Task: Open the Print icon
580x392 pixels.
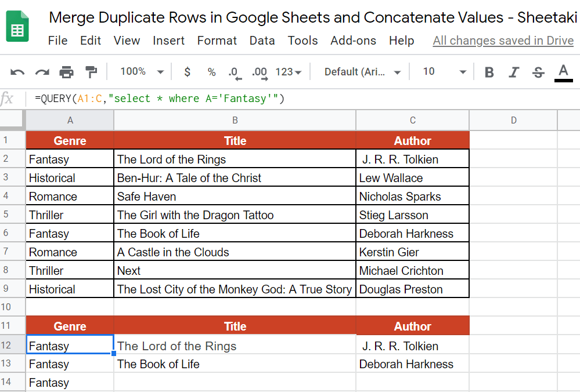Action: [66, 71]
